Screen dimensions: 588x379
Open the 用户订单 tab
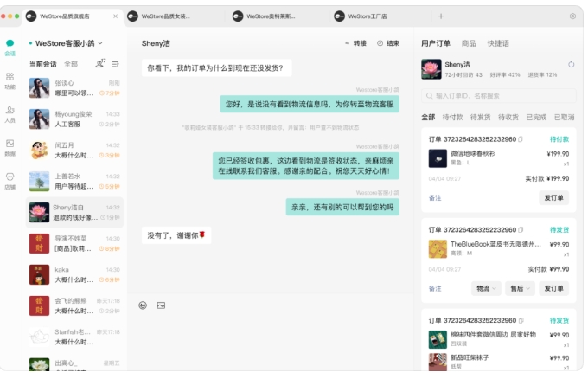click(435, 43)
